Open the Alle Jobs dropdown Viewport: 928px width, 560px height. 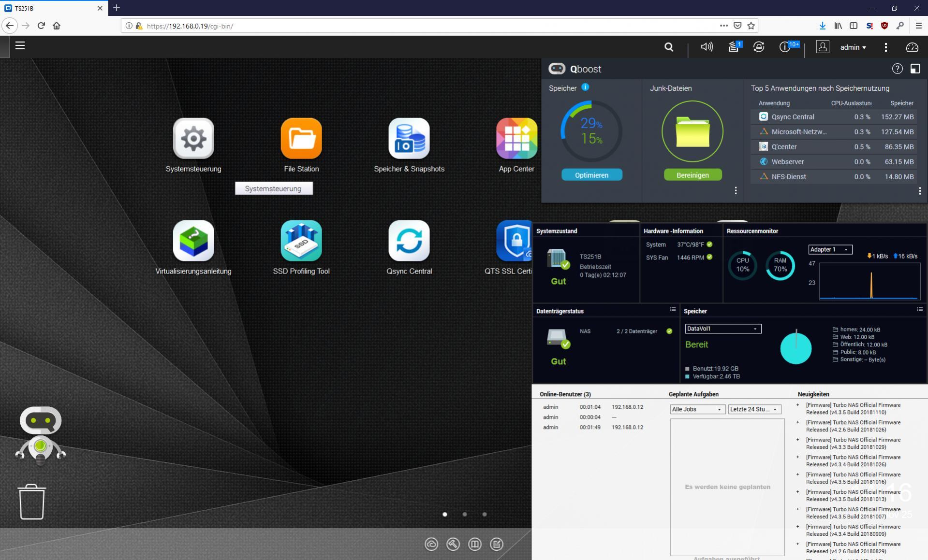(697, 409)
